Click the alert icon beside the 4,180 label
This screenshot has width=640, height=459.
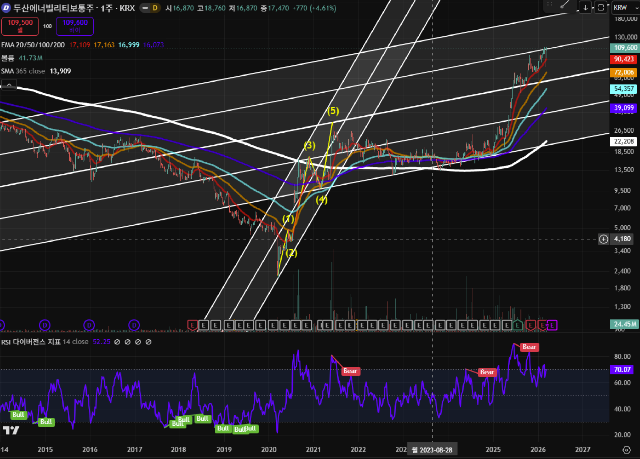point(603,239)
